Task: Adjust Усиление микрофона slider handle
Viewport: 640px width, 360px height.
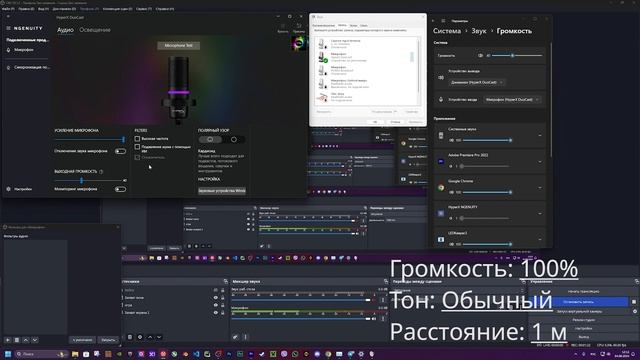Action: (123, 140)
